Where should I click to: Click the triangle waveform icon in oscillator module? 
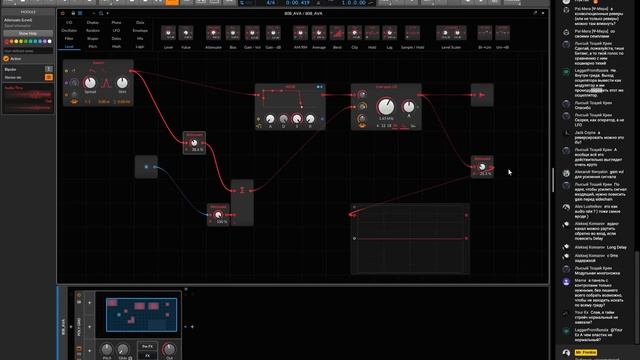click(x=106, y=83)
